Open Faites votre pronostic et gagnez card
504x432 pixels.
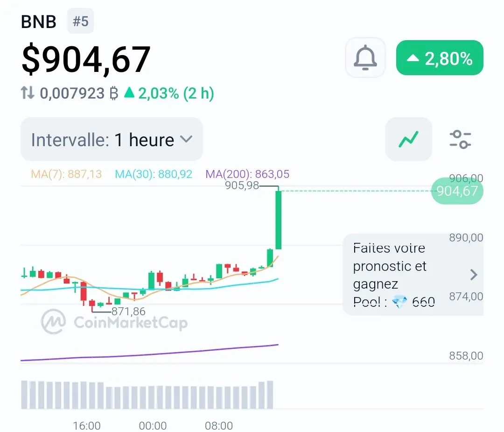pos(413,275)
